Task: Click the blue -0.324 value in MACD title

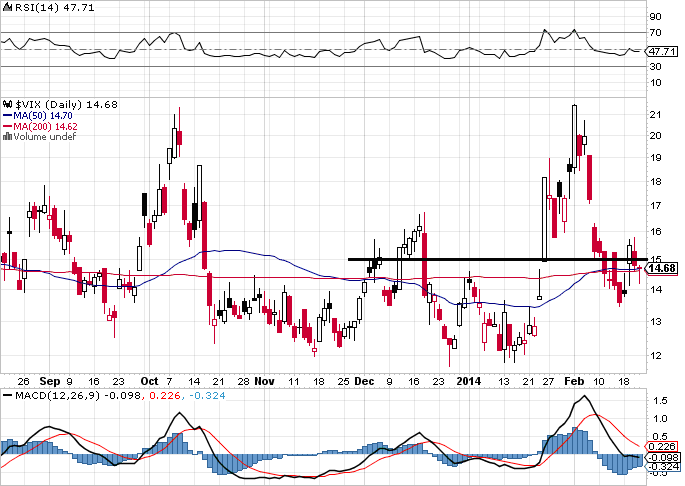Action: [207, 396]
